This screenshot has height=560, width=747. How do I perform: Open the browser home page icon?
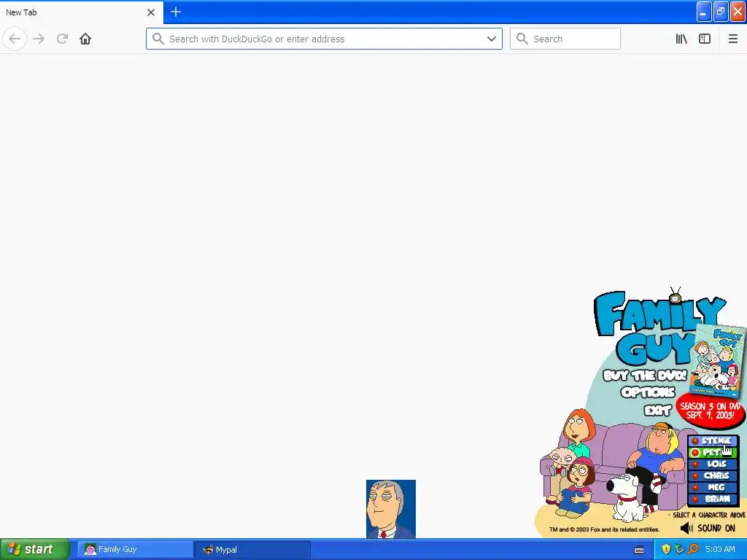(x=85, y=39)
